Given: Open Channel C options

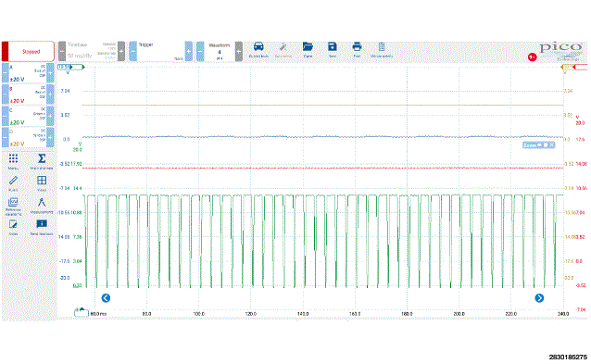Looking at the screenshot, I should click(28, 116).
